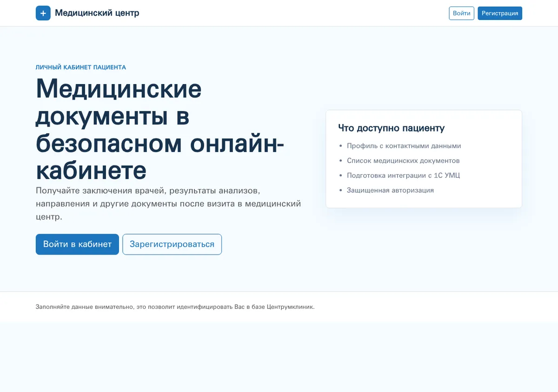Click the Войти в кабинет button
Screen dimensions: 558x392
point(77,244)
